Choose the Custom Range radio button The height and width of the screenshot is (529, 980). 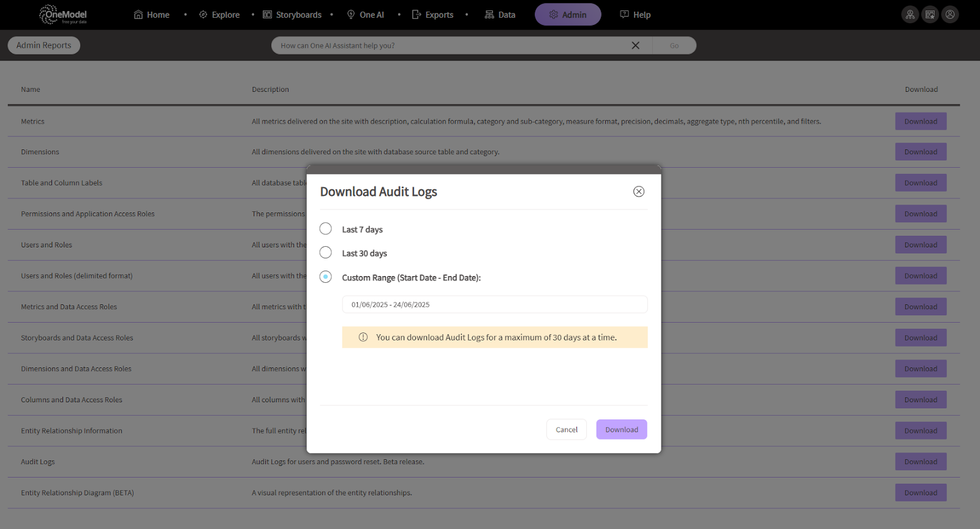click(326, 277)
